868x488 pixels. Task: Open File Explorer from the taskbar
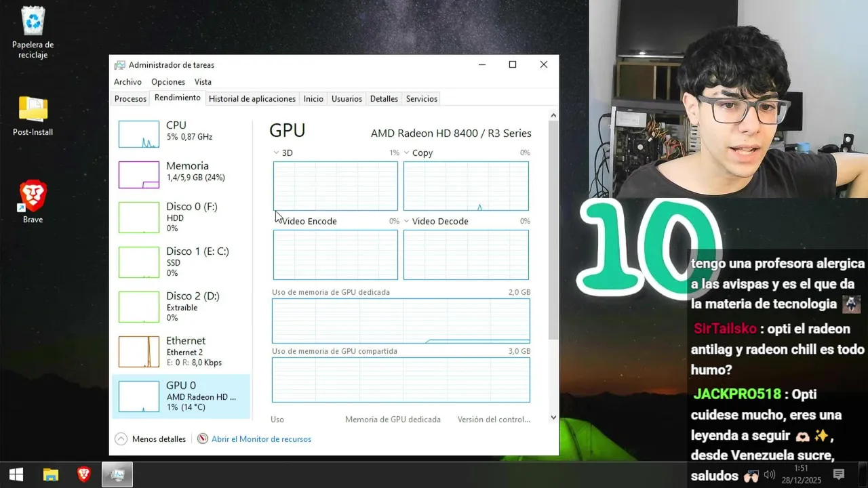pos(51,474)
